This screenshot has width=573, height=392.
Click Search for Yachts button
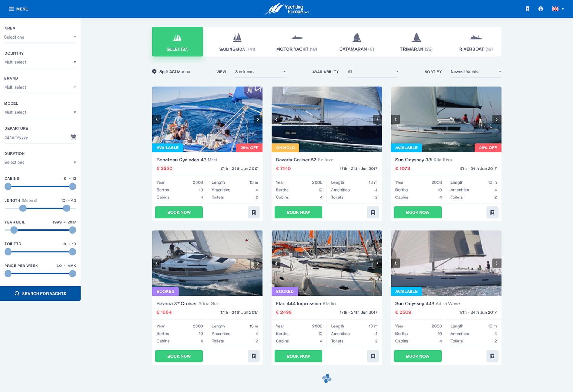pyautogui.click(x=40, y=294)
